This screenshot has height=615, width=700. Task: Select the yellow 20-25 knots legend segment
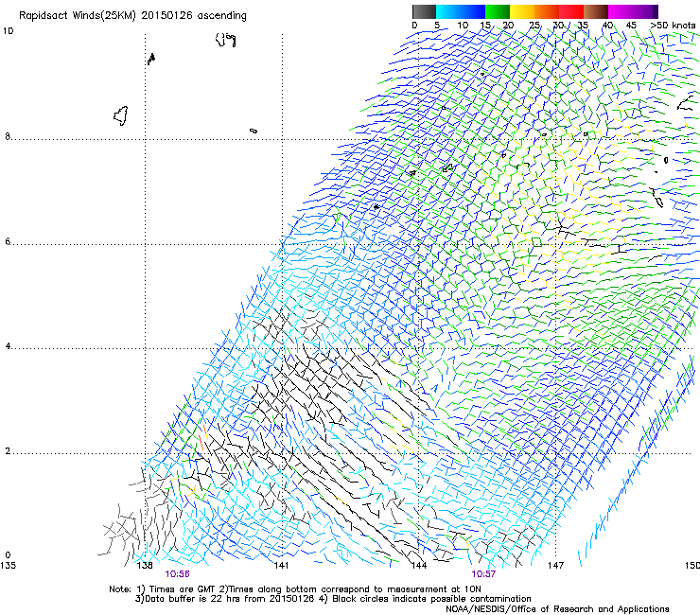coord(522,11)
